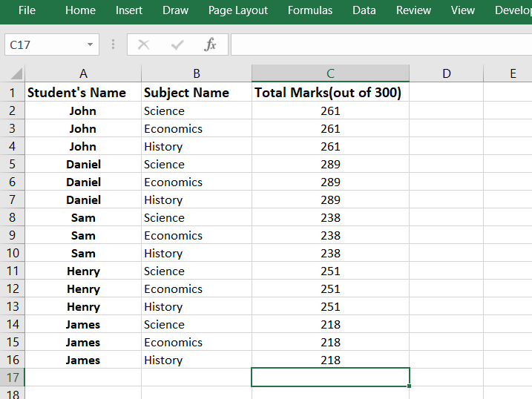Open the Page Layout tab
The height and width of the screenshot is (399, 532).
click(x=237, y=10)
